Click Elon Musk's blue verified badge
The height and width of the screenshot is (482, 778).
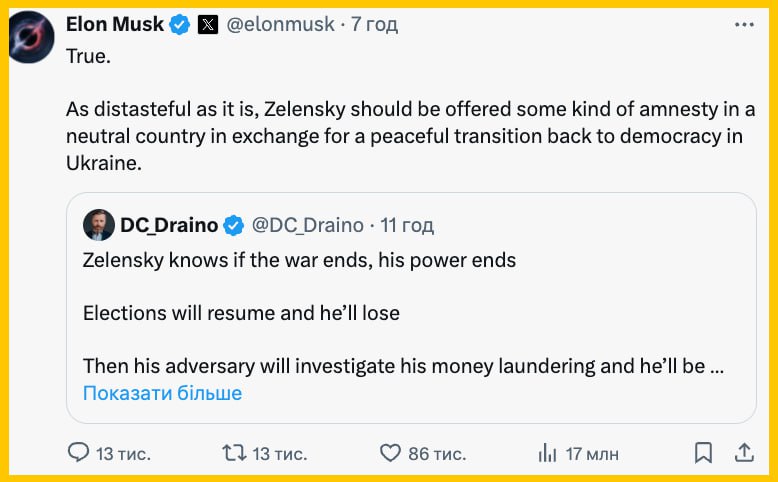tap(180, 25)
